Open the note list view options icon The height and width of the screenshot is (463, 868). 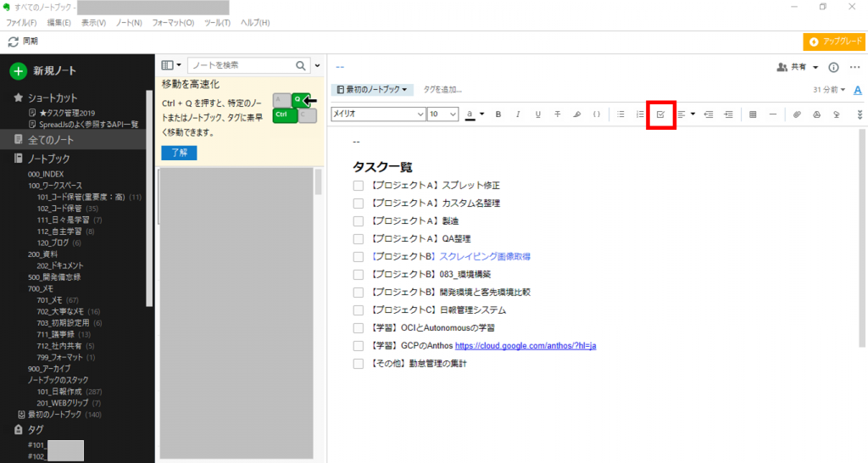[171, 65]
